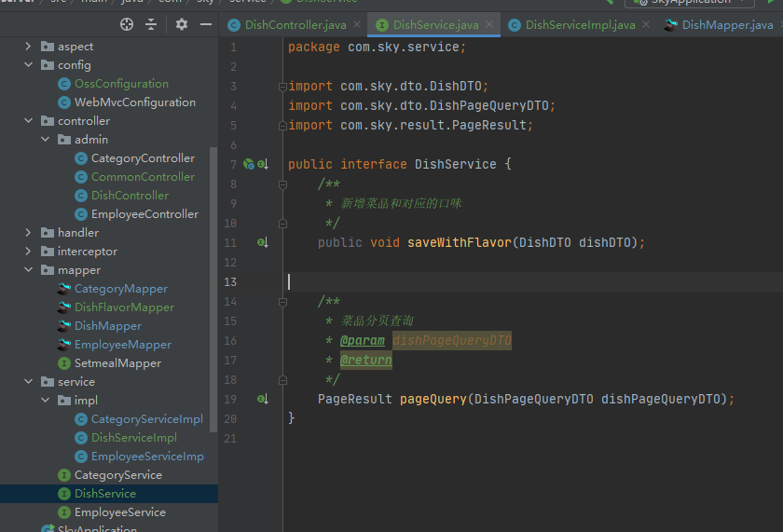Click implemented gutter icon on line 19
Screen dimensions: 783x532
263,399
